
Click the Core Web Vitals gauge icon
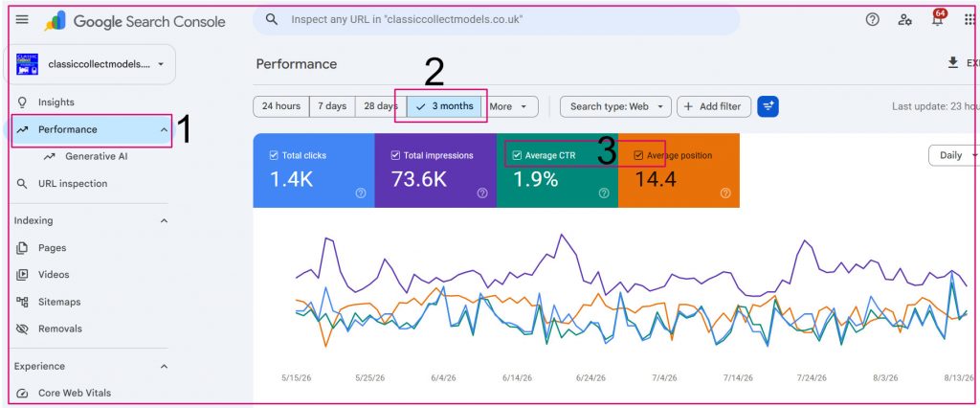point(23,393)
